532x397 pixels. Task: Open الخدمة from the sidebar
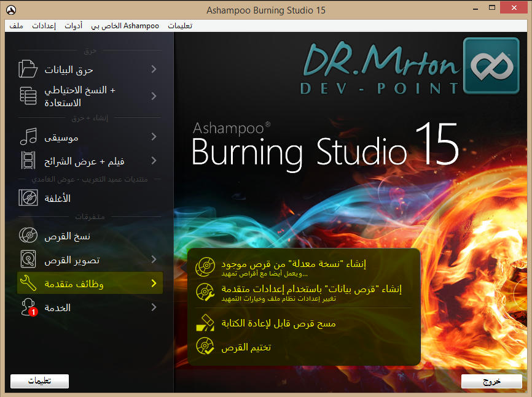tap(90, 307)
